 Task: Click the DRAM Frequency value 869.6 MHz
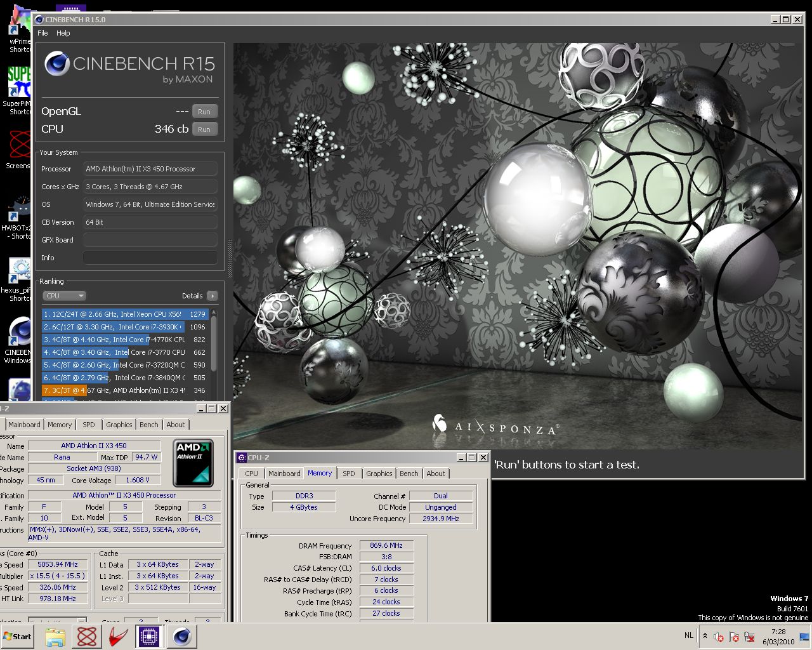[386, 545]
